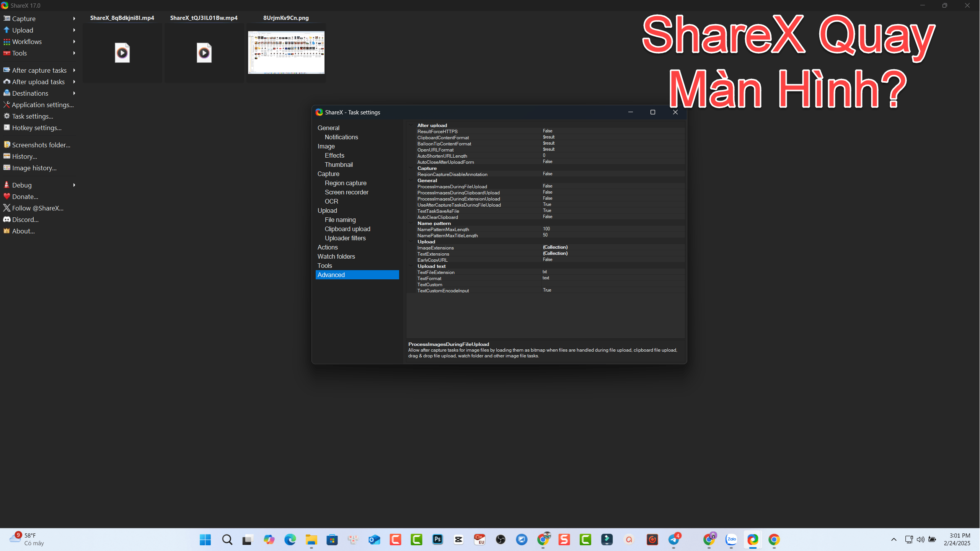The image size is (980, 551).
Task: Select File naming under Upload
Action: coord(340,220)
